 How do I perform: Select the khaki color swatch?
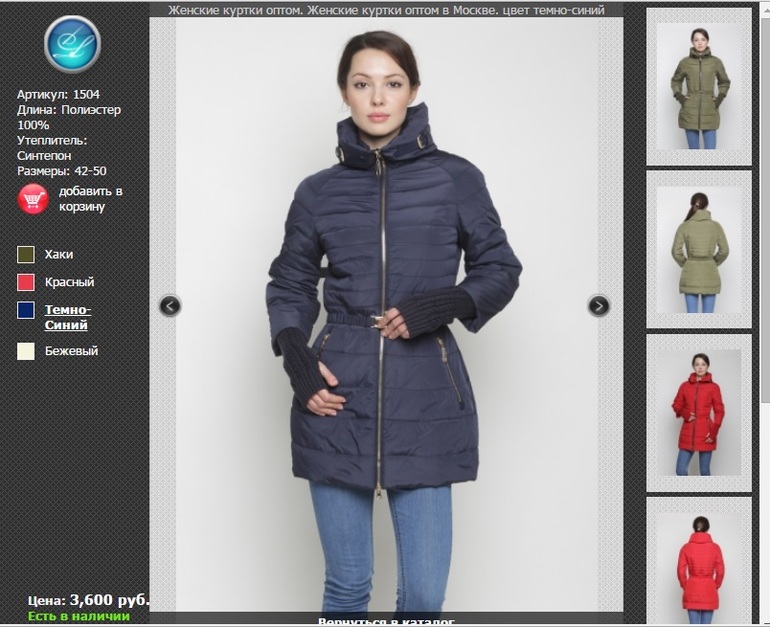tap(26, 255)
